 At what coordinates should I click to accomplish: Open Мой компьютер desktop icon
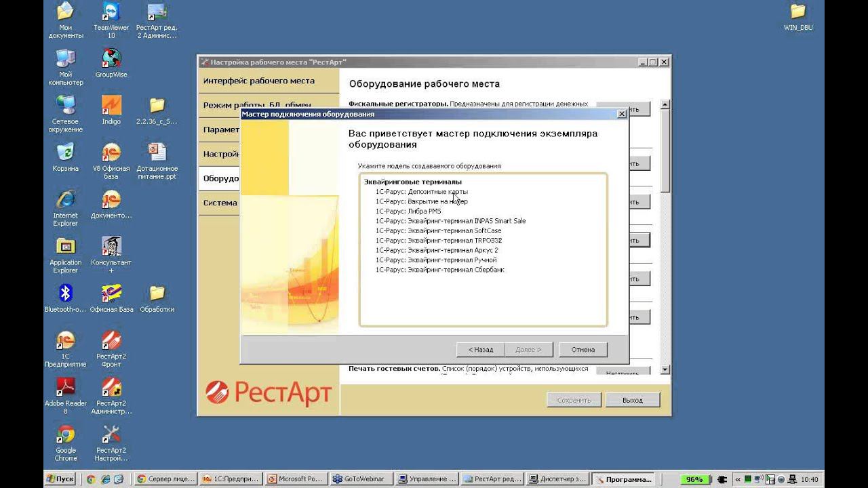(65, 67)
